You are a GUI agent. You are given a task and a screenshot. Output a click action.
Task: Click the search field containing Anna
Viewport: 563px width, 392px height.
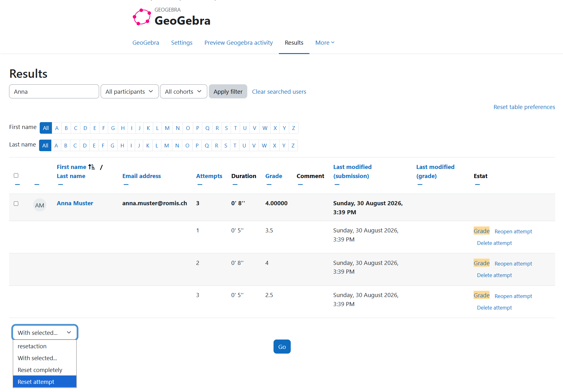tap(54, 92)
